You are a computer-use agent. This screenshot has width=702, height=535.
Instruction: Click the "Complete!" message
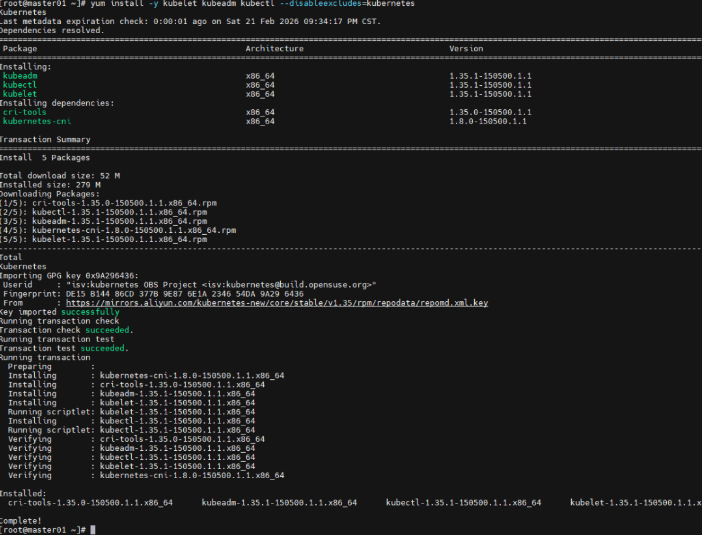pos(22,520)
